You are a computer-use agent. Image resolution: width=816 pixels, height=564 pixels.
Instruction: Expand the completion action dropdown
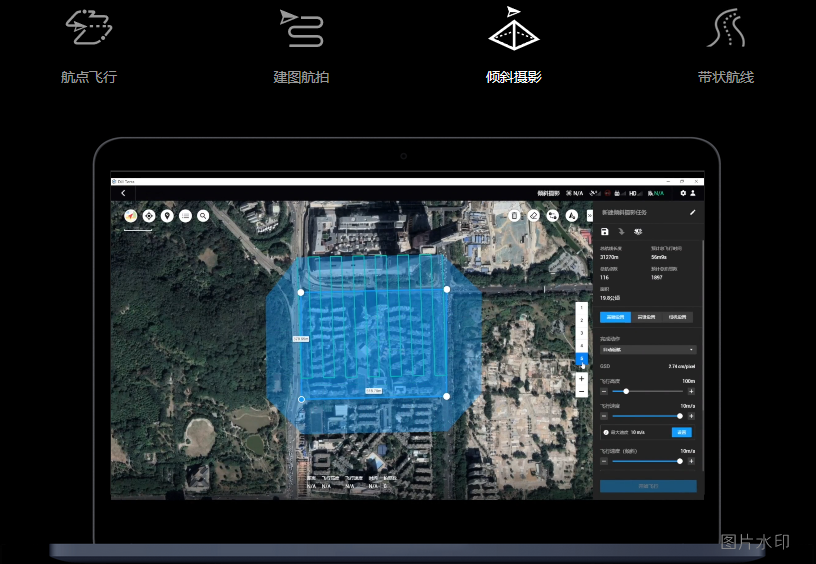click(x=648, y=350)
